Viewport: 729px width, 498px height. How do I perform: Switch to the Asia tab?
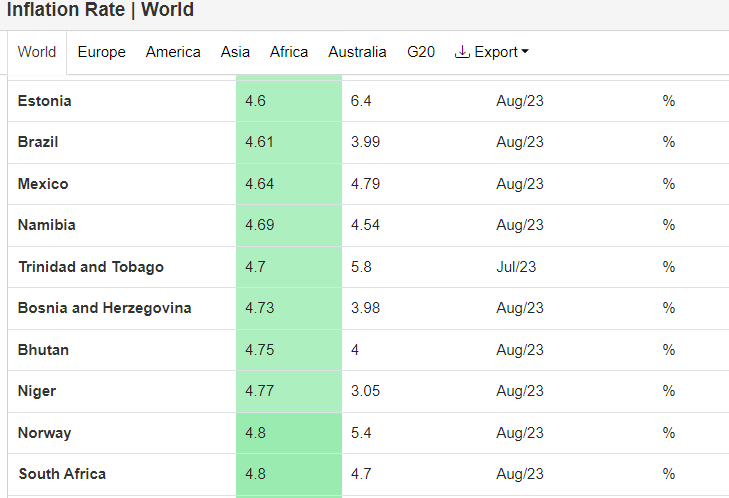(235, 52)
